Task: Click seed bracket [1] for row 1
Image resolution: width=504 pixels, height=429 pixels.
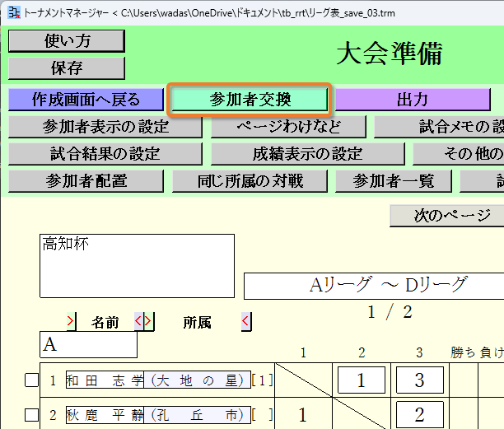Action: tap(262, 380)
